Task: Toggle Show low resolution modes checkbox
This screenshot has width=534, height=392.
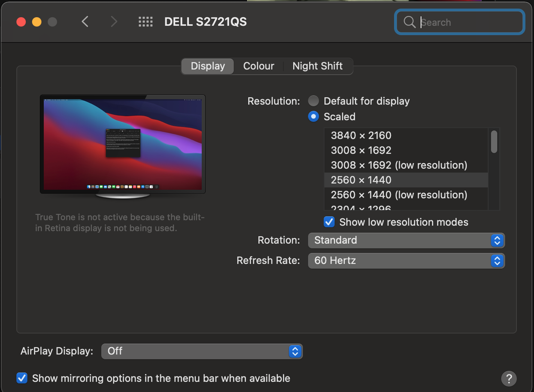Action: click(329, 222)
